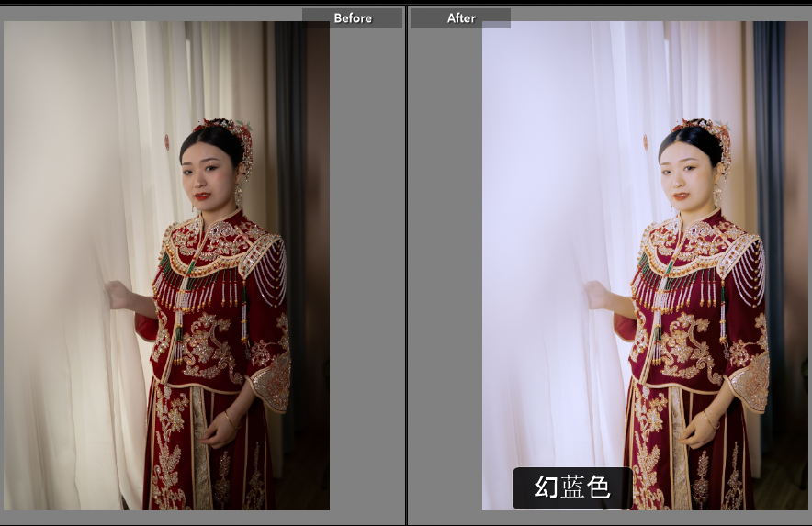
Task: Click the 幻蓝色 preset name caption
Action: click(x=571, y=487)
